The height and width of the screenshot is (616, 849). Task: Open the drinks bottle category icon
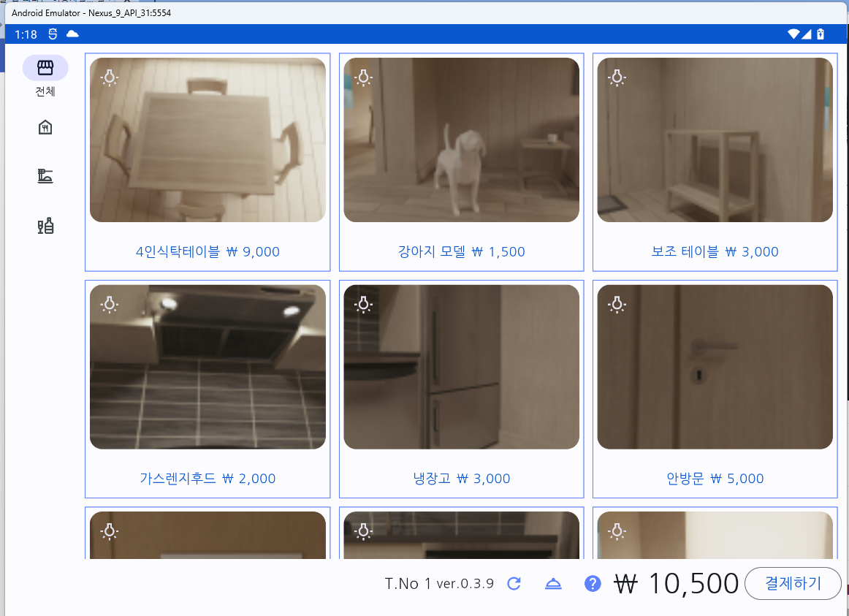click(x=45, y=225)
